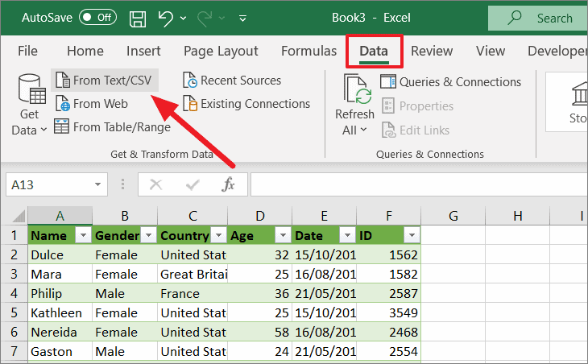Viewport: 588px width, 364px height.
Task: Switch to the Formulas tab
Action: coord(308,51)
